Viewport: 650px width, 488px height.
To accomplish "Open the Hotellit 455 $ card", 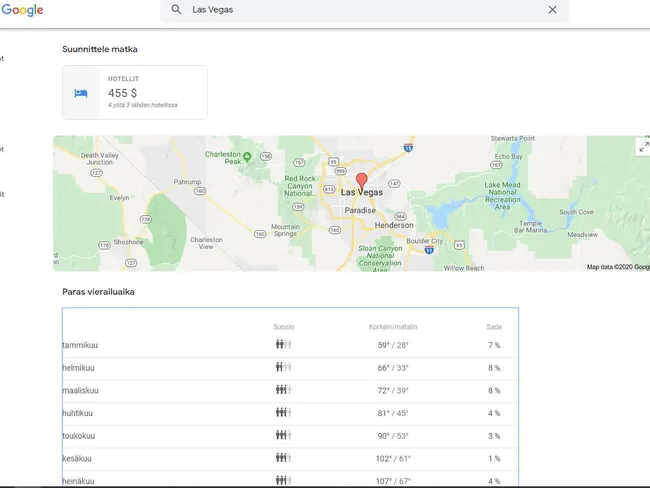I will pos(135,92).
